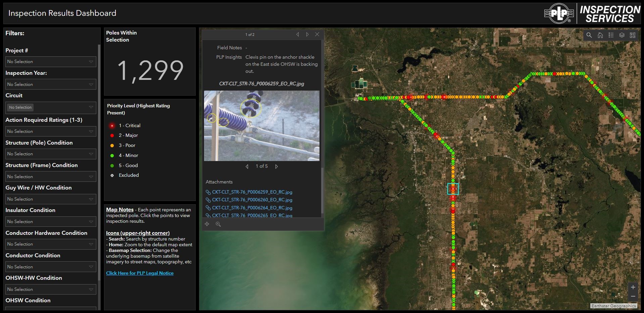Expand the Project # dropdown
The height and width of the screenshot is (313, 644).
coord(51,62)
